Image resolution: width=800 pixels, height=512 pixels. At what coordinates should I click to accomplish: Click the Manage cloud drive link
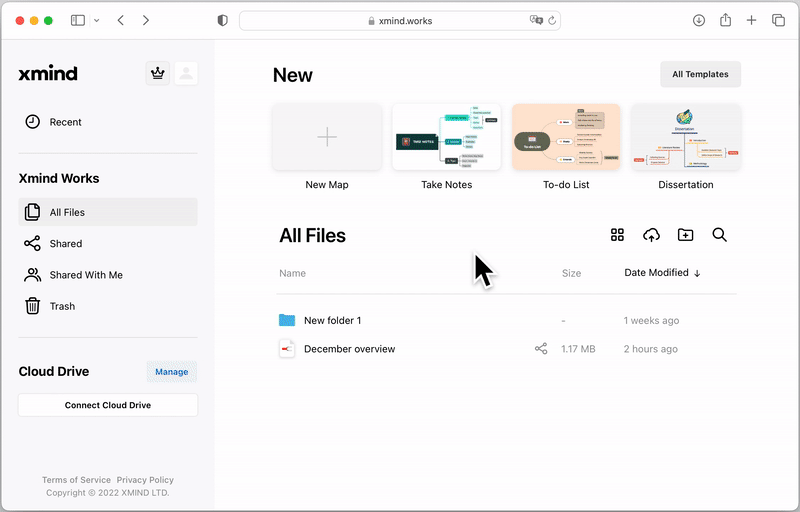pos(171,372)
